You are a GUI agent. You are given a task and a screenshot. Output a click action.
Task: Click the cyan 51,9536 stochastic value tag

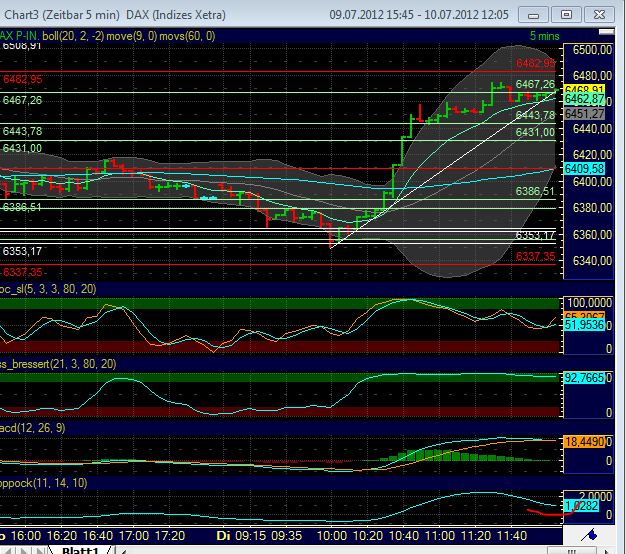(584, 325)
